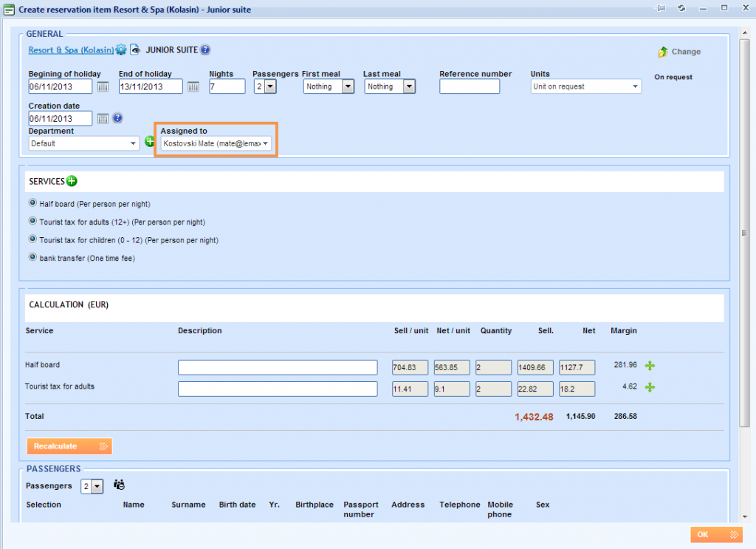Select the Half board service radio button

[32, 203]
